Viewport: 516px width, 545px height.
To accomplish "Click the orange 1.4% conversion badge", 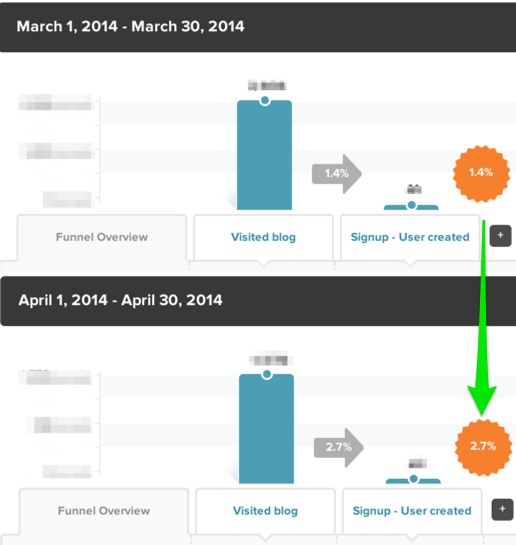I will pos(481,173).
